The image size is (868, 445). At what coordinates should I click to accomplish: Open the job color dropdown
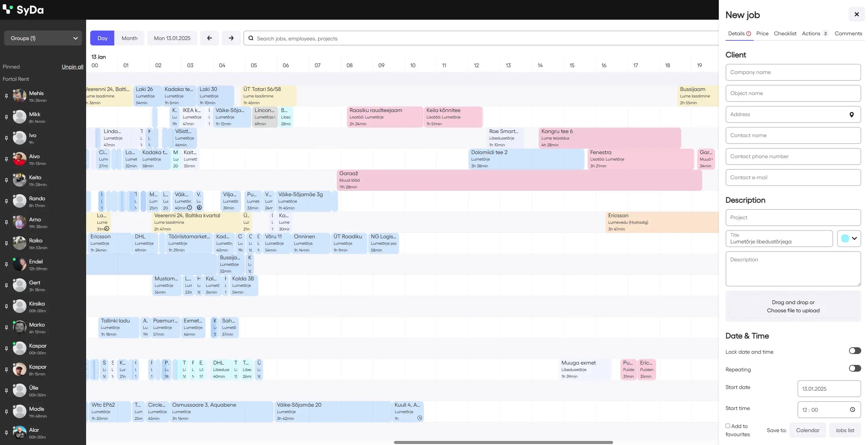click(x=849, y=238)
